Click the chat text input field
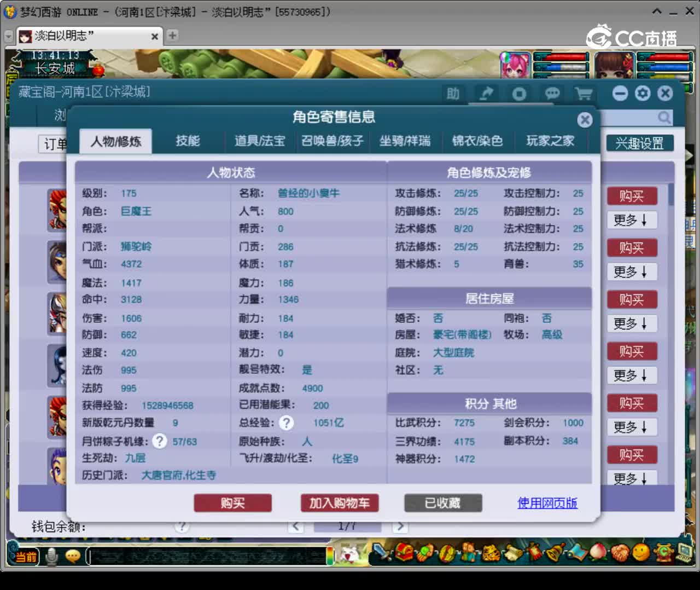This screenshot has width=700, height=590. coord(208,557)
